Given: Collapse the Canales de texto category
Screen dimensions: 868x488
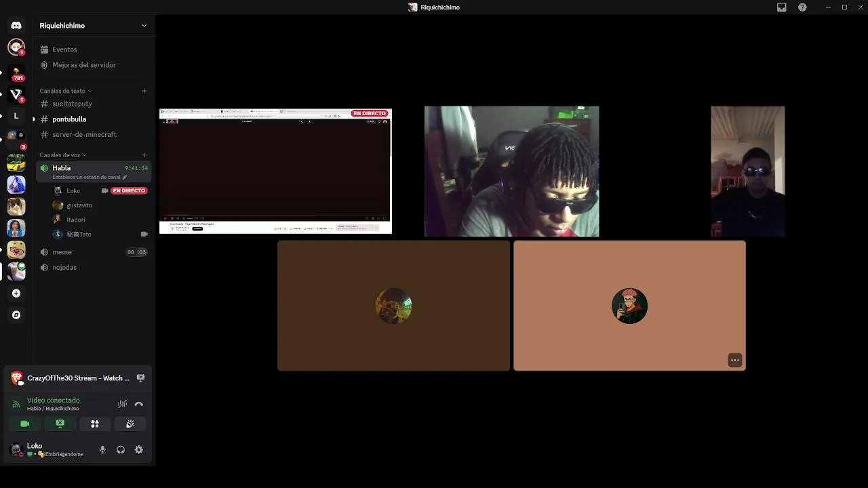Looking at the screenshot, I should (65, 91).
